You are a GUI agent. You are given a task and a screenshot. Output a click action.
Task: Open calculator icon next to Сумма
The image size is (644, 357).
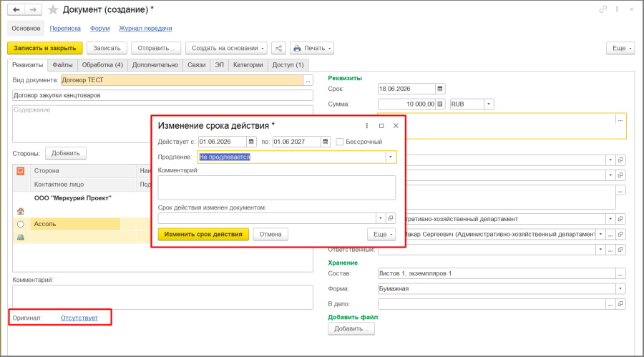440,104
